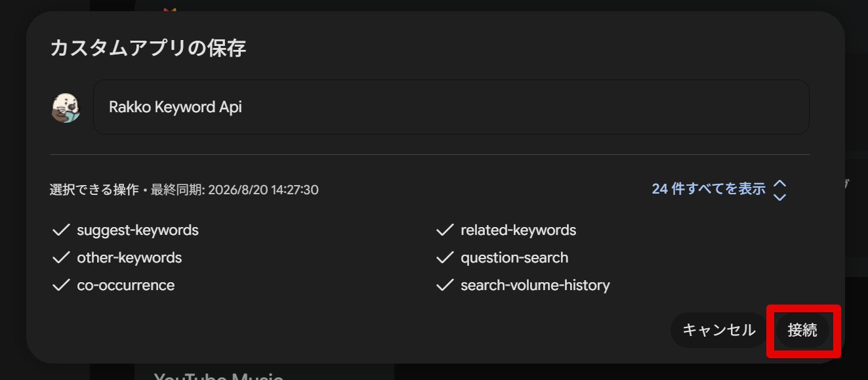The image size is (868, 380).
Task: Select the other-keywords operation label
Action: click(x=129, y=258)
